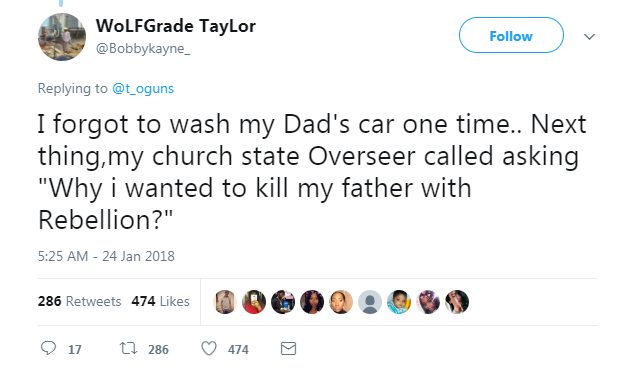
Task: Click the retweet count 286 beside arrows
Action: (158, 349)
